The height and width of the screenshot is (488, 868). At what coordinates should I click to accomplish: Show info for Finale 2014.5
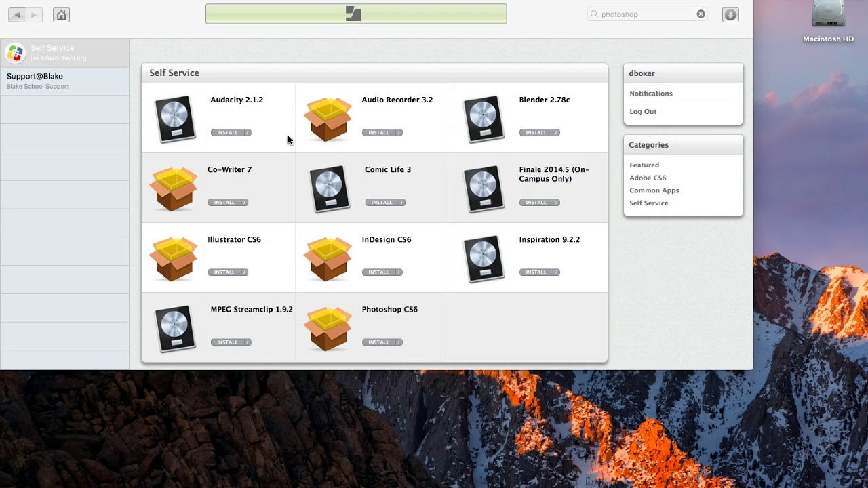click(556, 203)
